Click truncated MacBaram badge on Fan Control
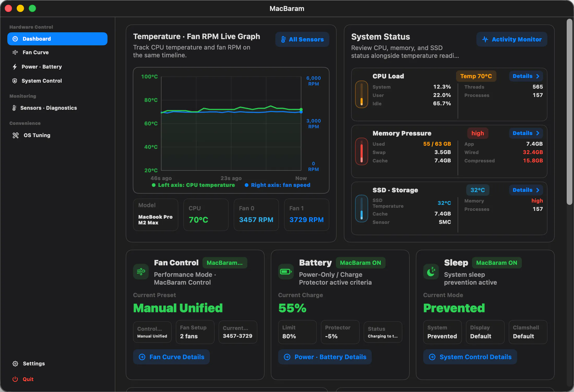 pos(225,263)
